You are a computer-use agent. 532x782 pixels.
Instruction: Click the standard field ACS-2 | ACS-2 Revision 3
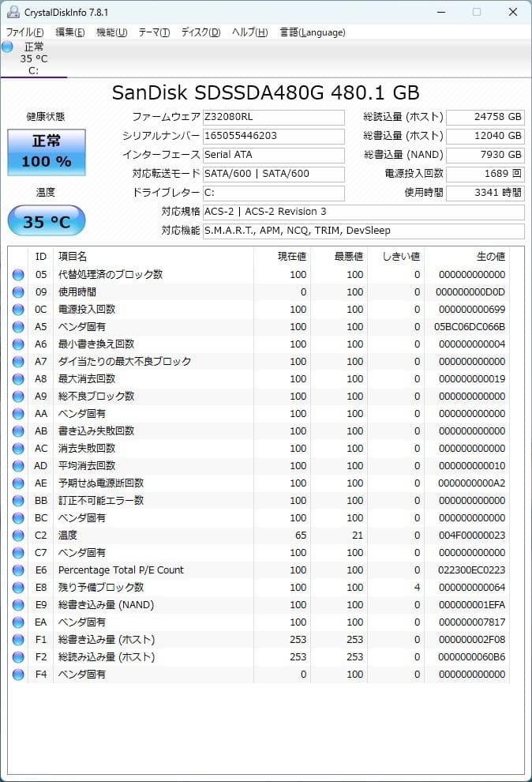click(364, 212)
